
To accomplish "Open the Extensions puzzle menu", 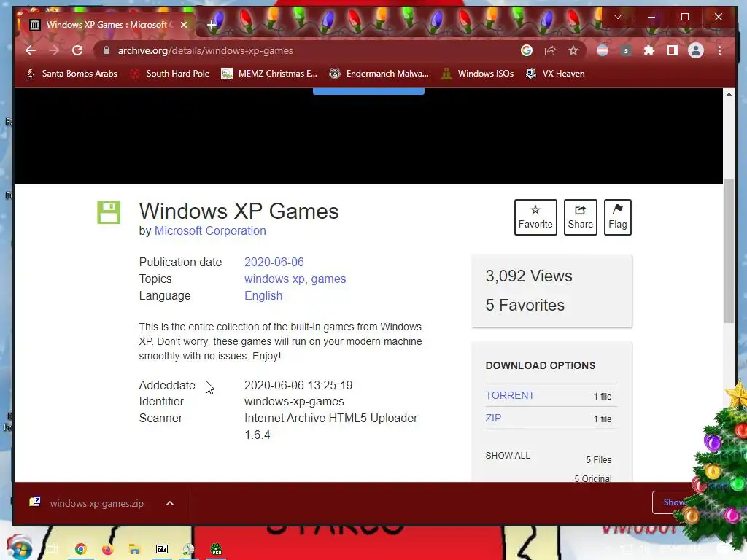I will point(649,50).
